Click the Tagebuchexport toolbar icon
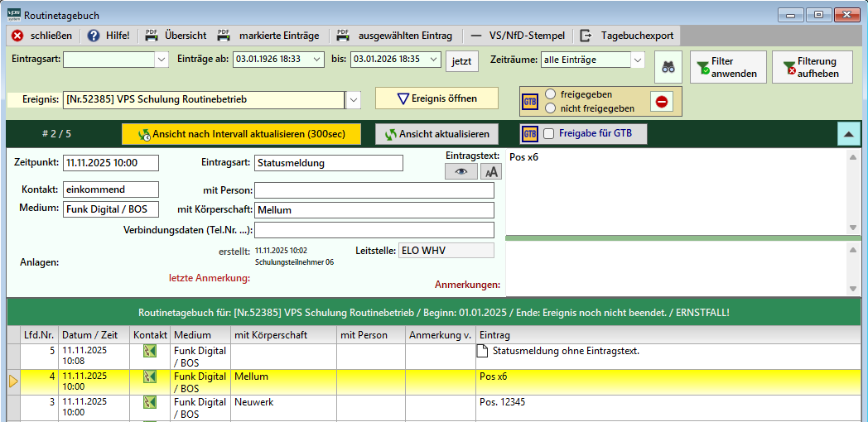Screen dimensions: 868x422 [x=586, y=36]
